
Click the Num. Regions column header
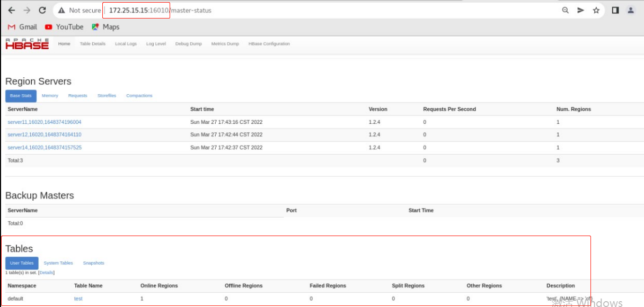pyautogui.click(x=574, y=110)
